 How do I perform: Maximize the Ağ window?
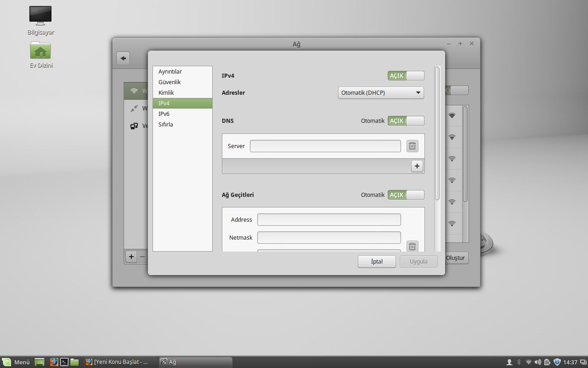(x=460, y=44)
